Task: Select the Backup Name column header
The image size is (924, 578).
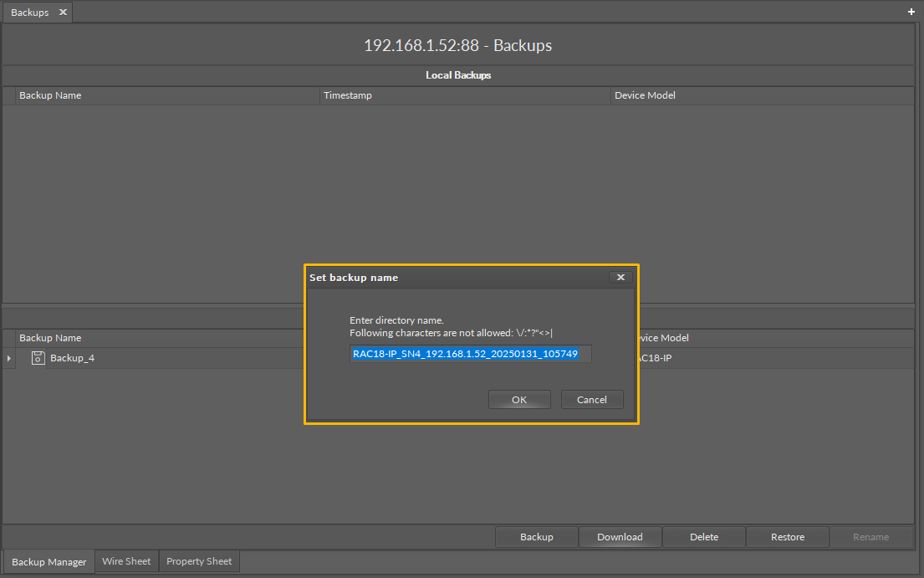Action: [x=50, y=95]
